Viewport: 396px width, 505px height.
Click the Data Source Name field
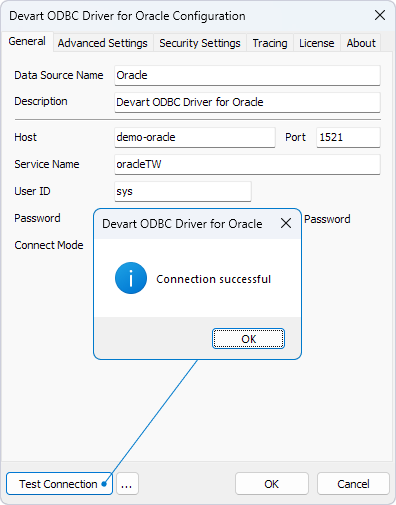pos(247,75)
